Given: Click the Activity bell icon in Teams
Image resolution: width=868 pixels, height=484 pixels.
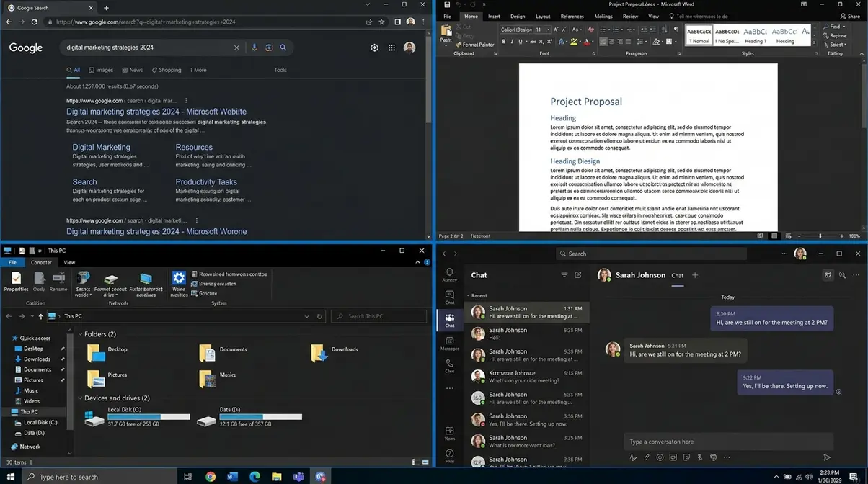Looking at the screenshot, I should (x=450, y=275).
